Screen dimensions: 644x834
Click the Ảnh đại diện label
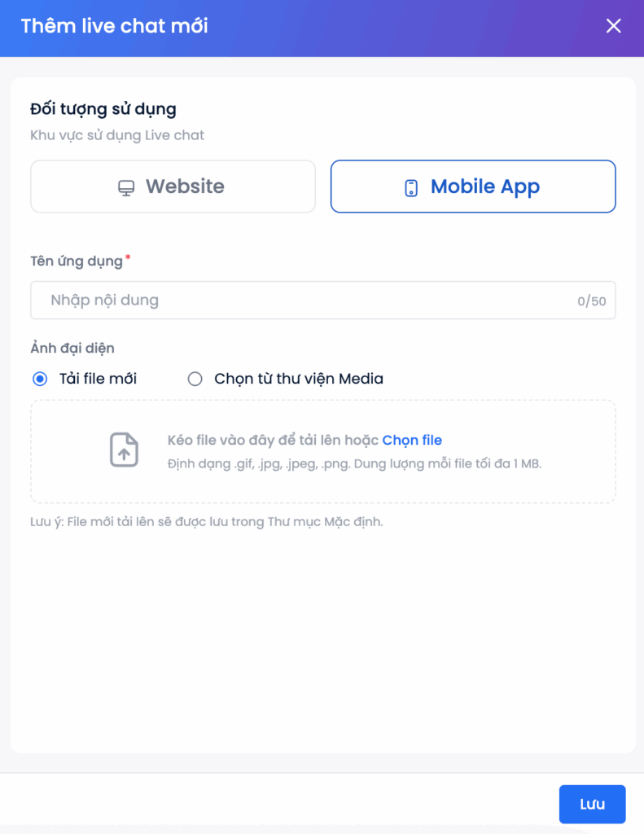click(72, 349)
